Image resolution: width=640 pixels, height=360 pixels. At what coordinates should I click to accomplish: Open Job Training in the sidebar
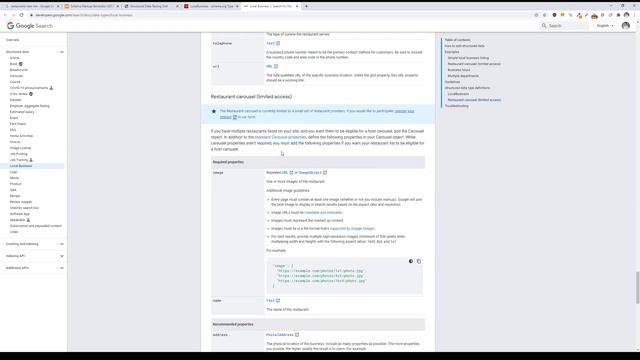19,160
